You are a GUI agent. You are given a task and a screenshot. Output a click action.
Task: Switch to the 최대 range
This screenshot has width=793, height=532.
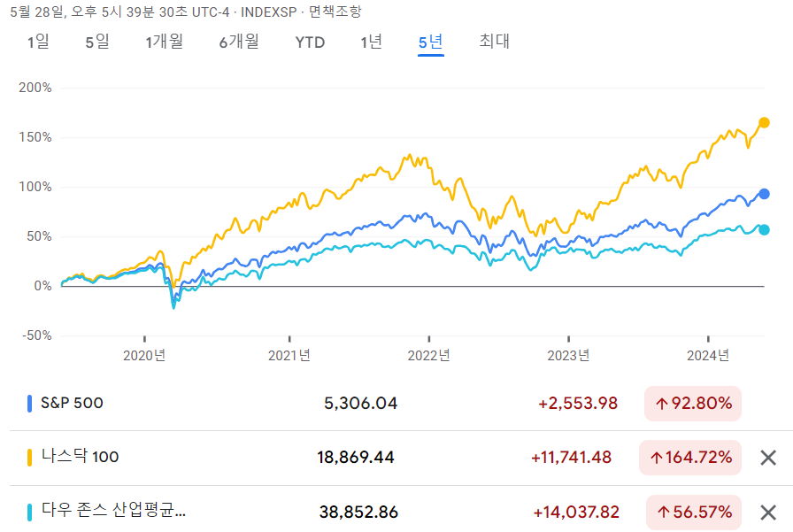click(x=493, y=42)
